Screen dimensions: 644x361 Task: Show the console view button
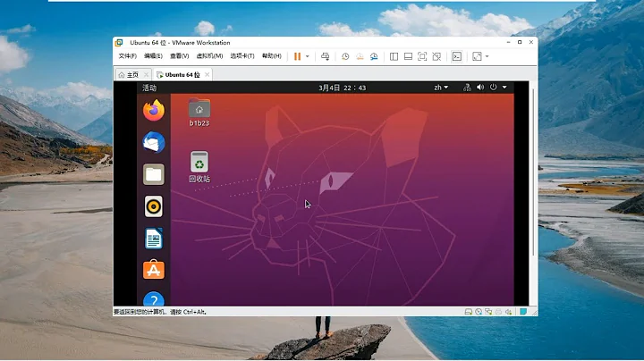point(457,56)
